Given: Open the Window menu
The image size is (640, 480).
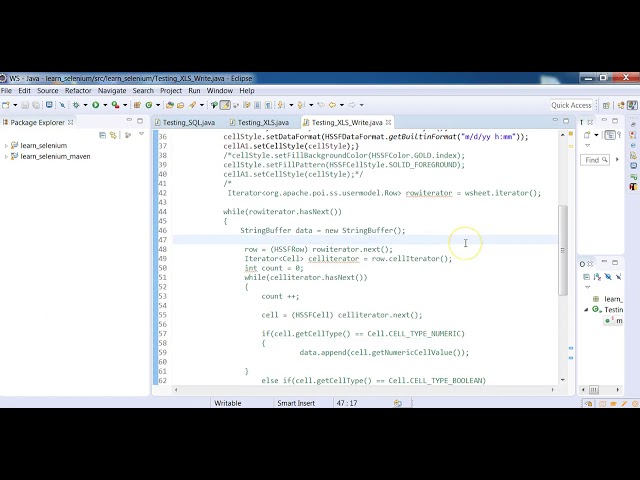Looking at the screenshot, I should click(x=220, y=91).
